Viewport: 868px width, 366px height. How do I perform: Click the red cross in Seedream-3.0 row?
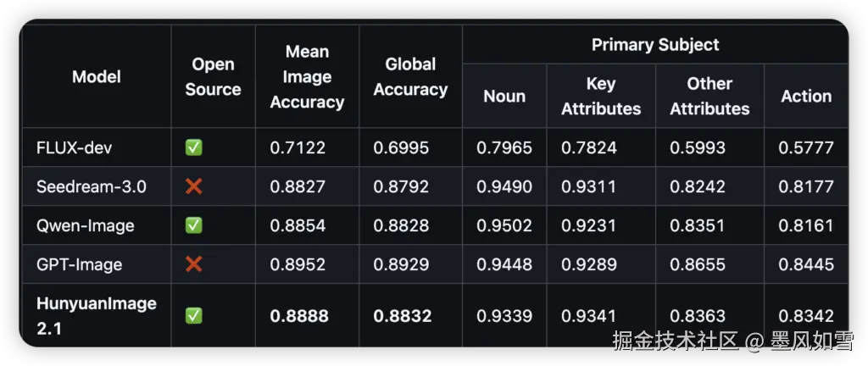point(194,186)
